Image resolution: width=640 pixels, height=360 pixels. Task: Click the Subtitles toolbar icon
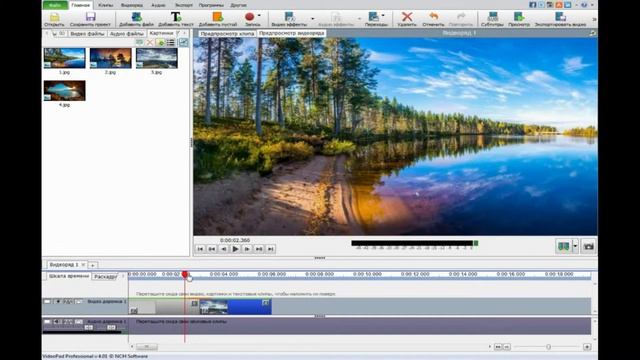point(492,17)
